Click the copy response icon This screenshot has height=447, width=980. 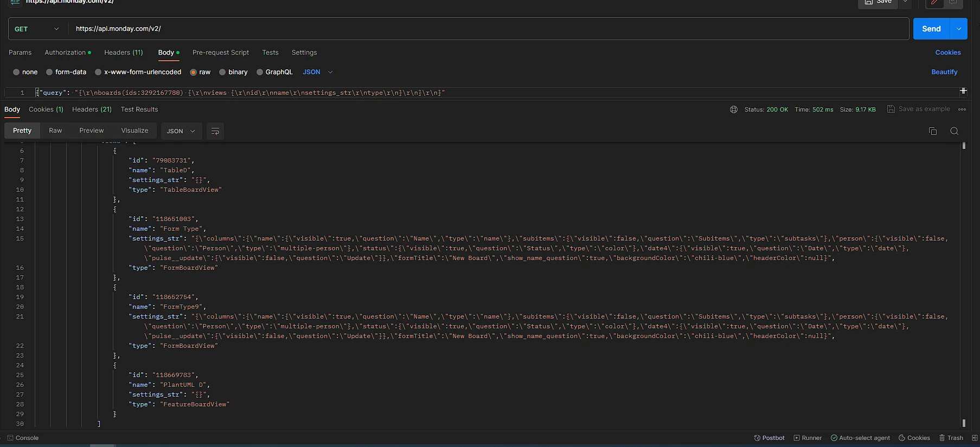click(933, 131)
